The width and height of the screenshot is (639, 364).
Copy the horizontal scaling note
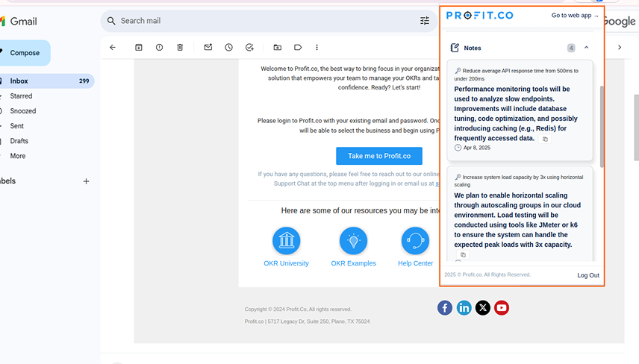463,255
